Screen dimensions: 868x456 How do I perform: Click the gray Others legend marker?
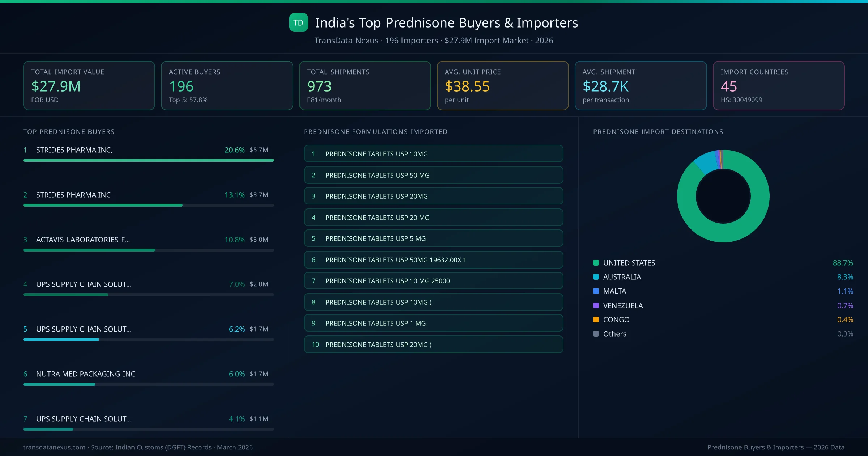coord(596,334)
